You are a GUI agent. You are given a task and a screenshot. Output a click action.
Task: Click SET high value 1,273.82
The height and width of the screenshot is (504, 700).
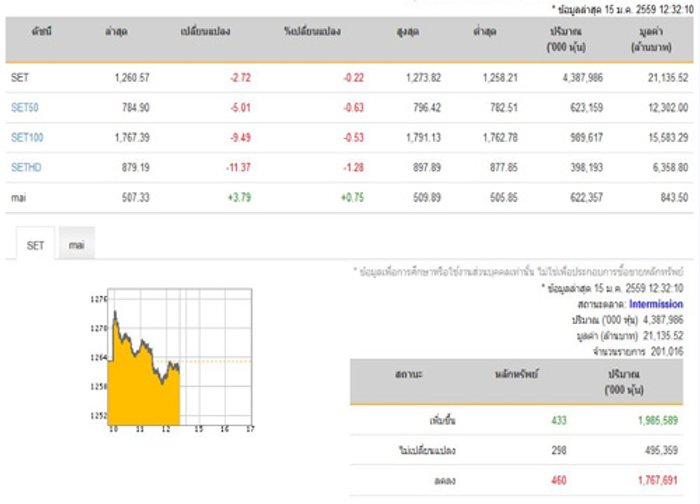click(423, 78)
